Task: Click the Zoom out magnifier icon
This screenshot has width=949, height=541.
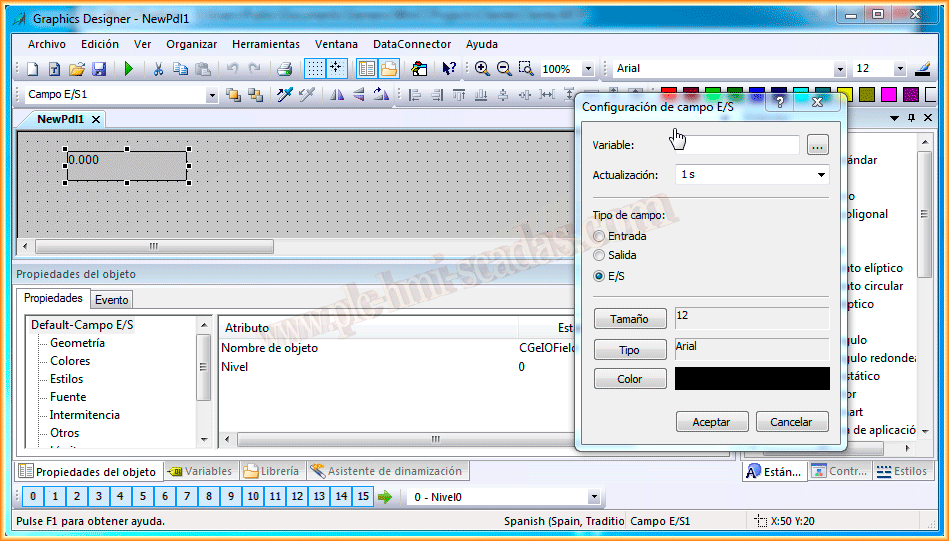Action: point(504,69)
